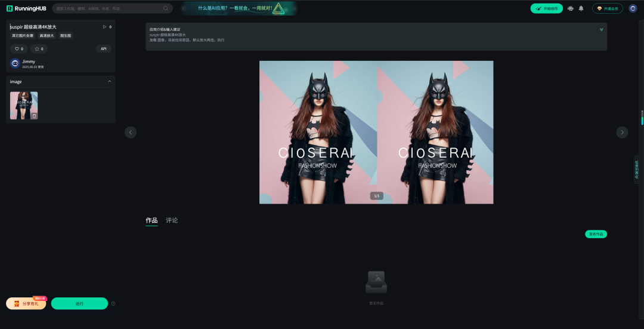Click the API button
The width and height of the screenshot is (644, 329).
[x=104, y=48]
